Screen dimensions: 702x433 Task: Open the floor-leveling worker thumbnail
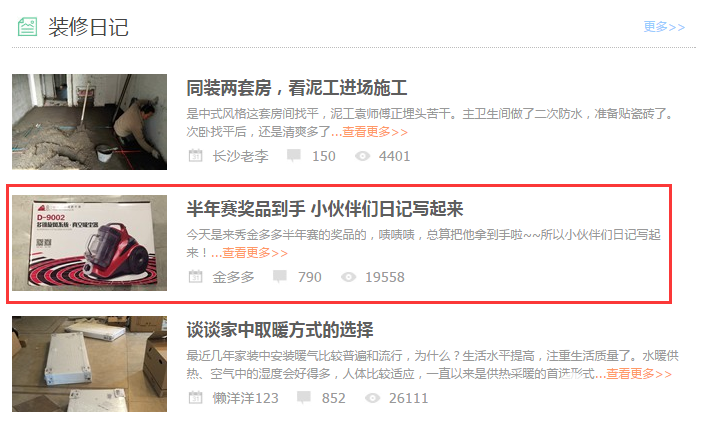point(90,122)
